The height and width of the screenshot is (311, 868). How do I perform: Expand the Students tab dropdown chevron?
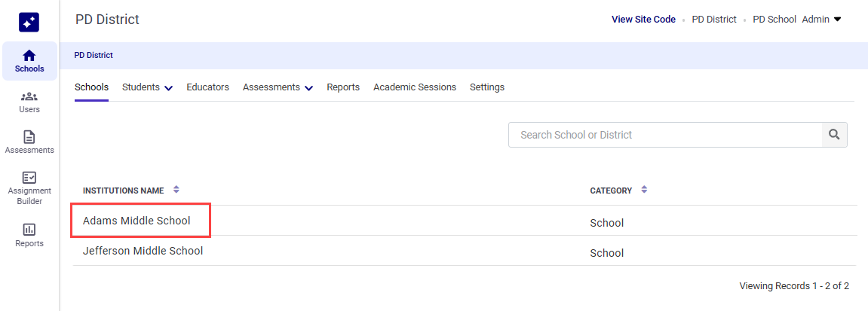point(168,88)
